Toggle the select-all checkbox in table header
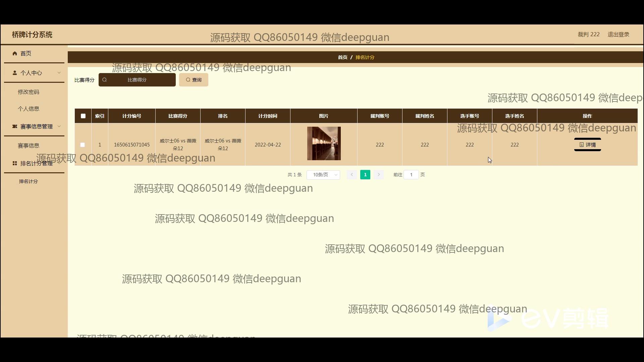The width and height of the screenshot is (644, 362). point(83,116)
